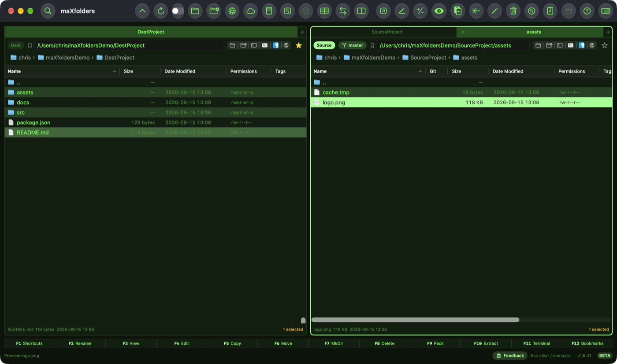Edit the DestProject path field
The width and height of the screenshot is (617, 364).
129,45
